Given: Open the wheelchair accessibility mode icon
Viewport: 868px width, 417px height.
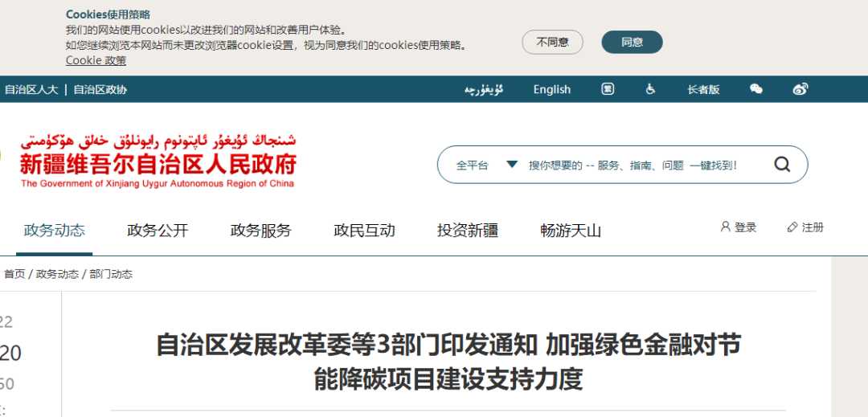Looking at the screenshot, I should pos(650,89).
